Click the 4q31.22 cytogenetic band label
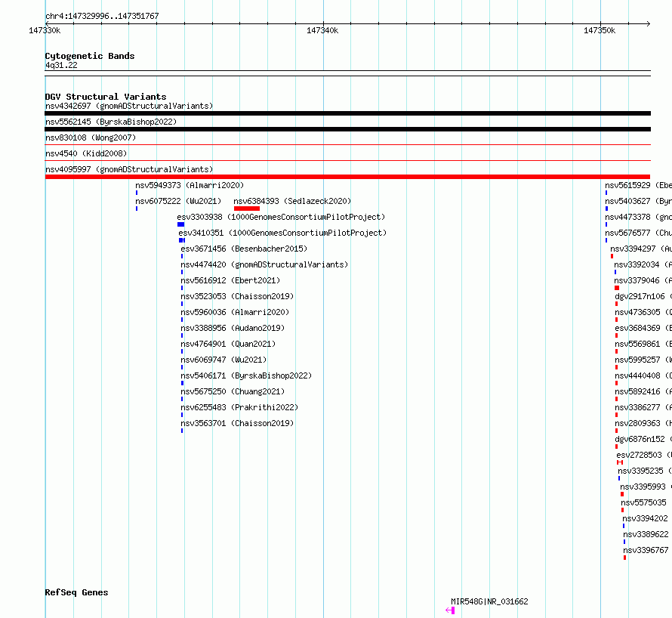This screenshot has width=672, height=618. (x=61, y=65)
